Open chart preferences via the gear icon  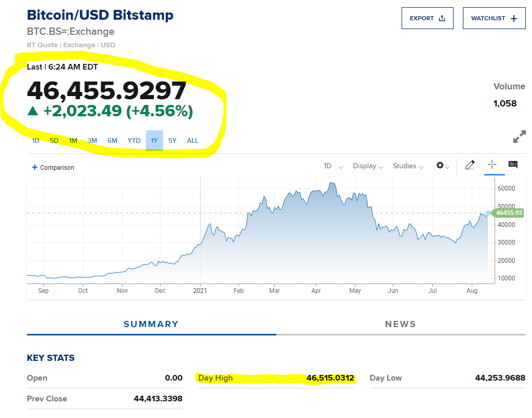pyautogui.click(x=440, y=166)
